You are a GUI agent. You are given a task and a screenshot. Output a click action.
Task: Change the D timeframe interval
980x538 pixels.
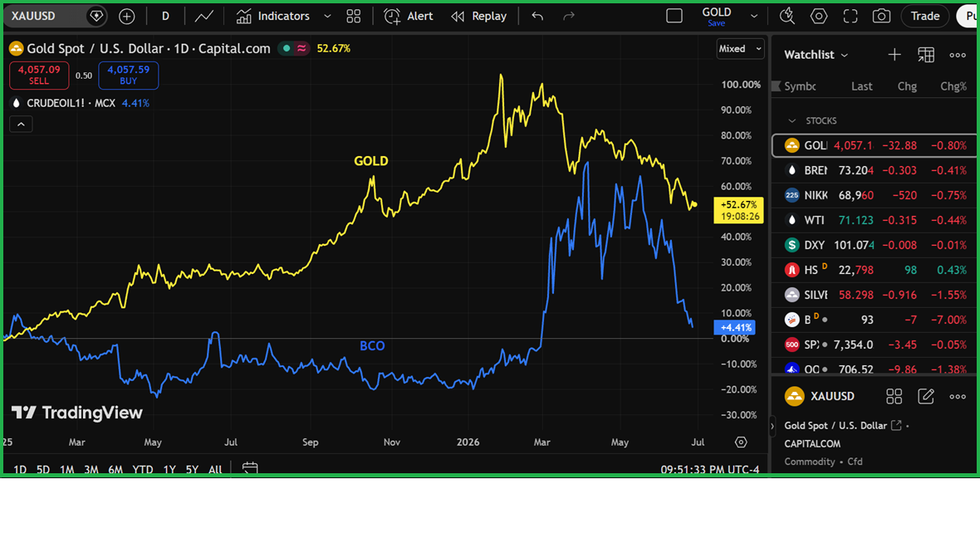[165, 17]
